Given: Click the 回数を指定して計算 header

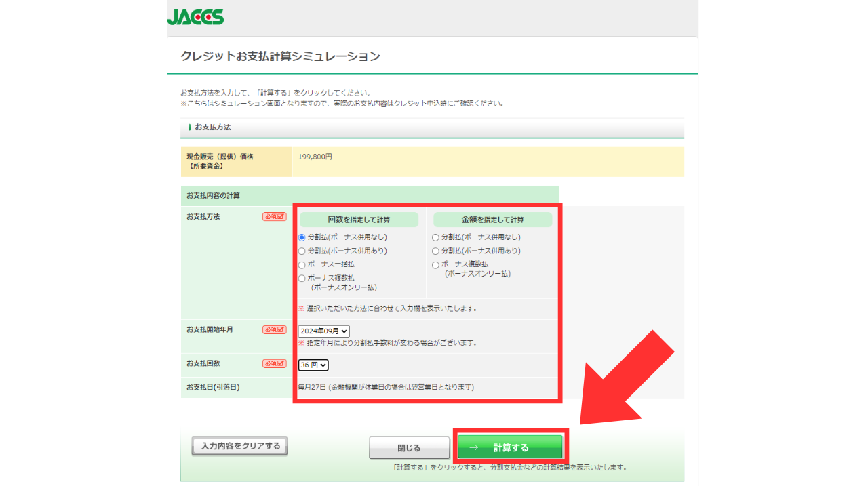Looking at the screenshot, I should tap(359, 220).
